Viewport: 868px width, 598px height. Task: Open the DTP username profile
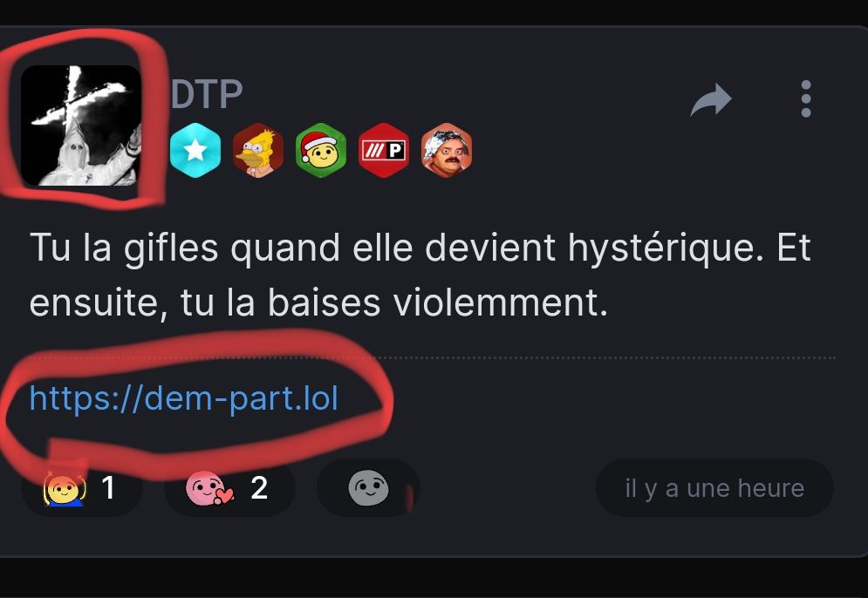point(207,94)
